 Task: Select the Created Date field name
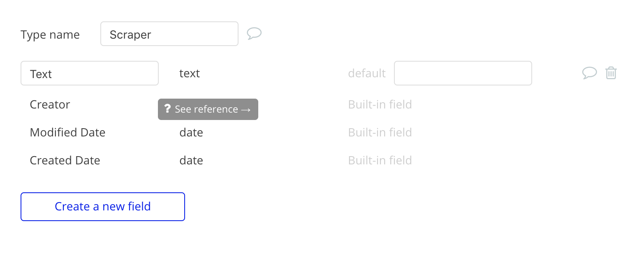click(65, 160)
